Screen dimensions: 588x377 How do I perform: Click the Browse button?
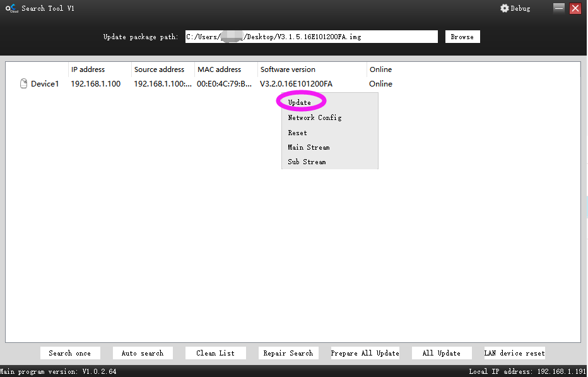pyautogui.click(x=462, y=37)
